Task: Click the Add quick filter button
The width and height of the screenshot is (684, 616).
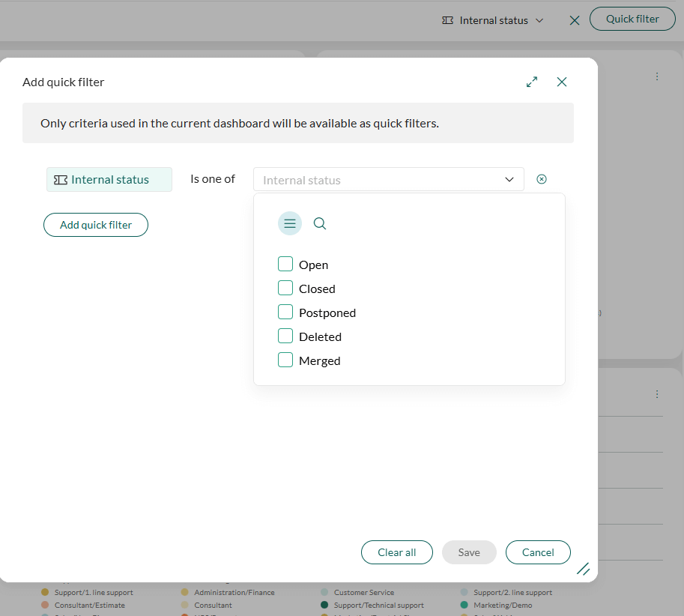Action: [x=95, y=225]
